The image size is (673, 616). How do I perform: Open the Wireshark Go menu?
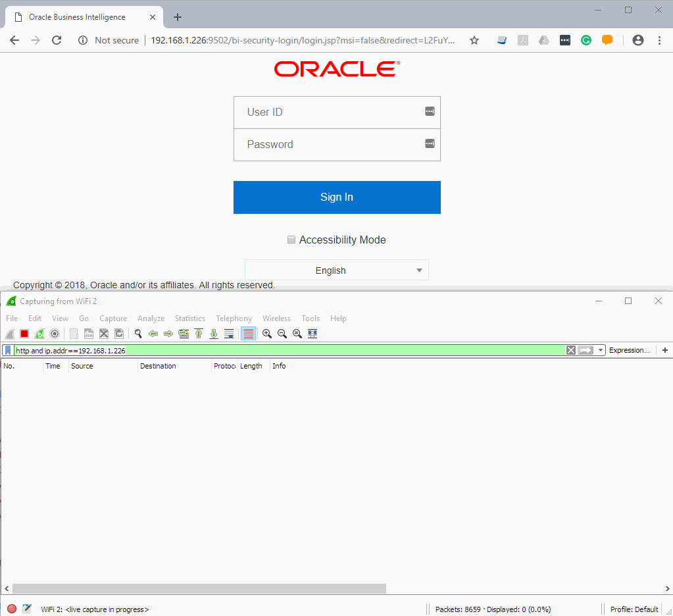(84, 319)
